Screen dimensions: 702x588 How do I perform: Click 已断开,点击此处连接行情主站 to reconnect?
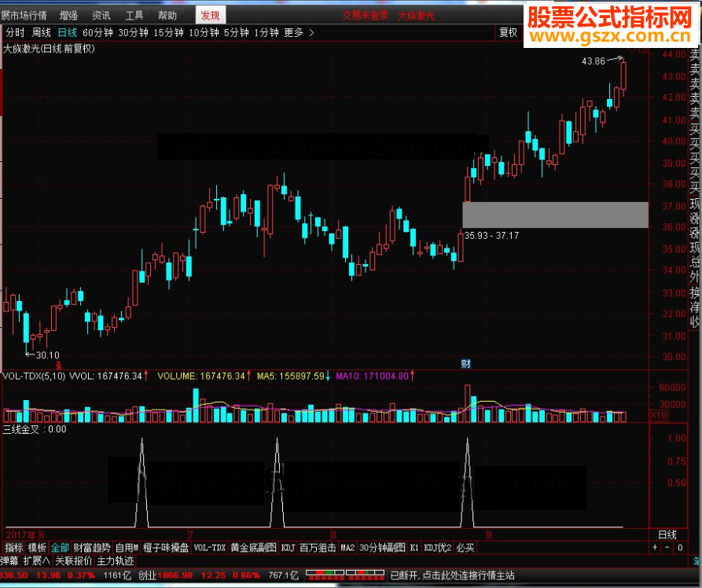pyautogui.click(x=453, y=575)
